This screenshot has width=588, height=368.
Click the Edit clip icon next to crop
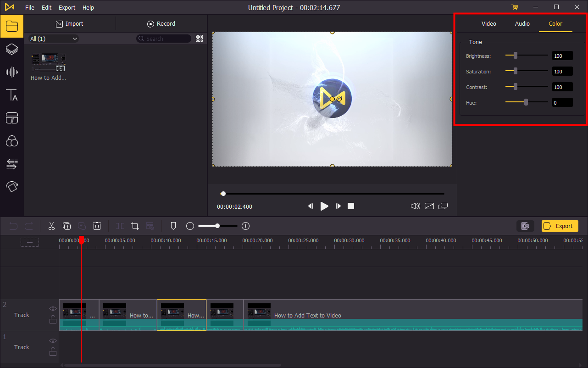tap(150, 226)
